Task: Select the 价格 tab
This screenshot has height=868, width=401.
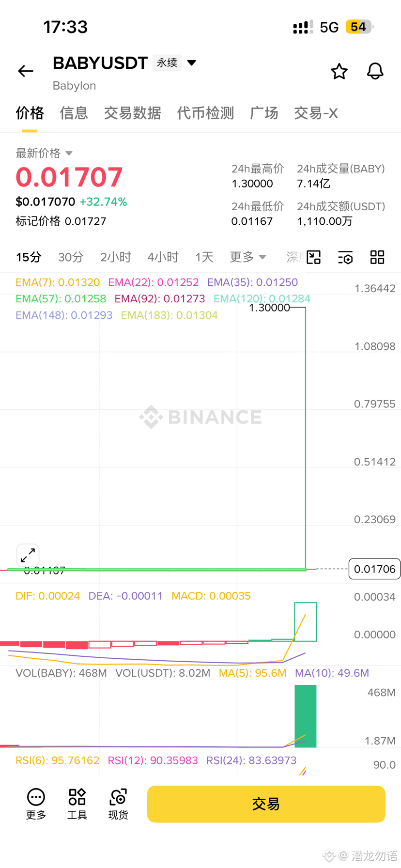Action: [30, 113]
